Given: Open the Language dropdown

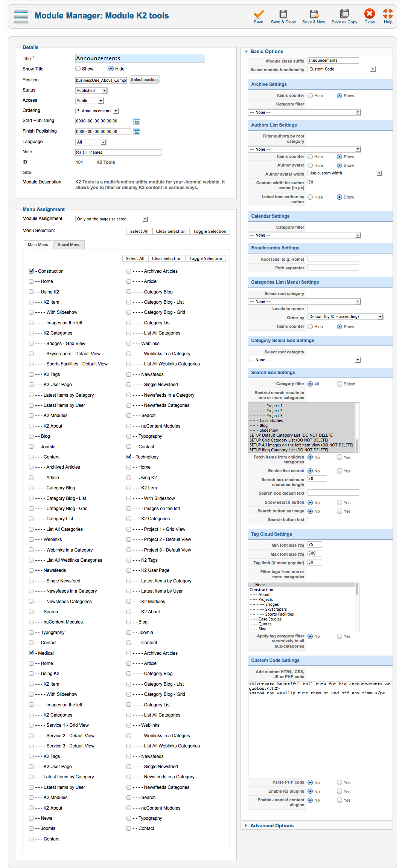Looking at the screenshot, I should click(x=91, y=142).
